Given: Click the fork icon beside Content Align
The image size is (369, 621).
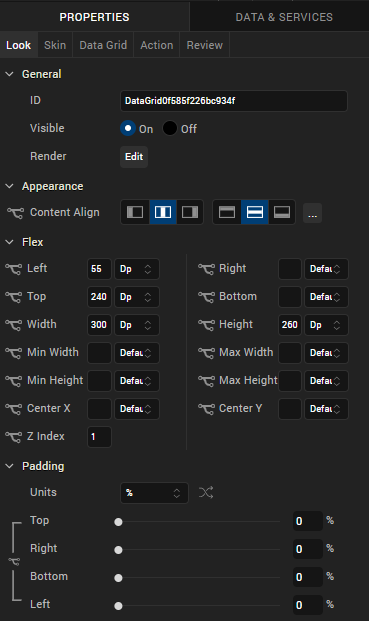Looking at the screenshot, I should 15,213.
